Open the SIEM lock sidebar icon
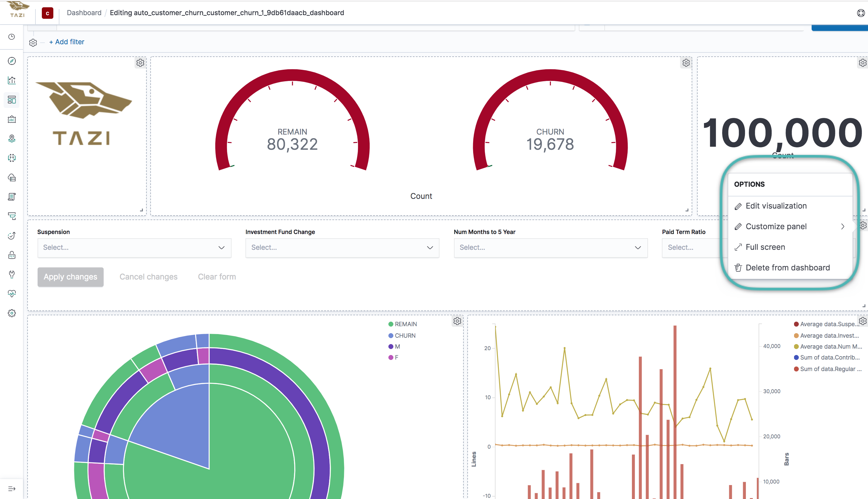868x499 pixels. pyautogui.click(x=12, y=255)
